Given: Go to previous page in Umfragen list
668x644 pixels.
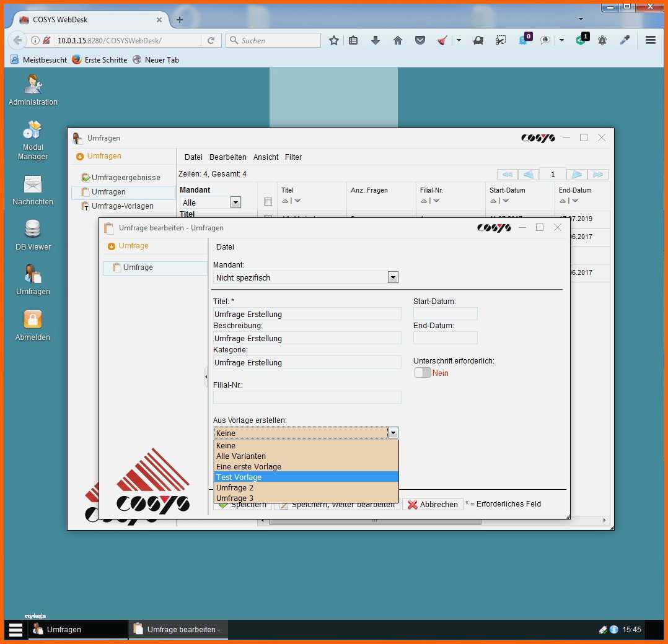Looking at the screenshot, I should (x=528, y=175).
